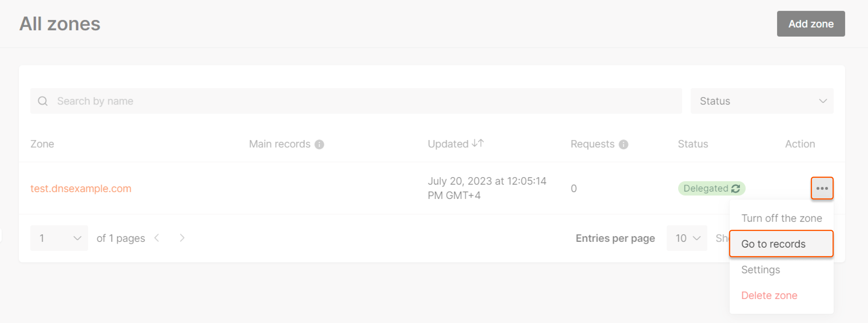Click the next page chevron
The width and height of the screenshot is (868, 323).
182,238
